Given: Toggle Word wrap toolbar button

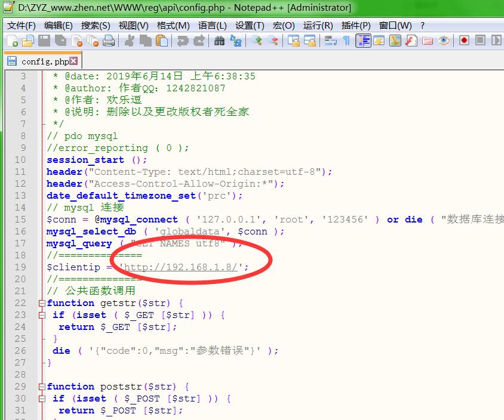Looking at the screenshot, I should tap(329, 41).
